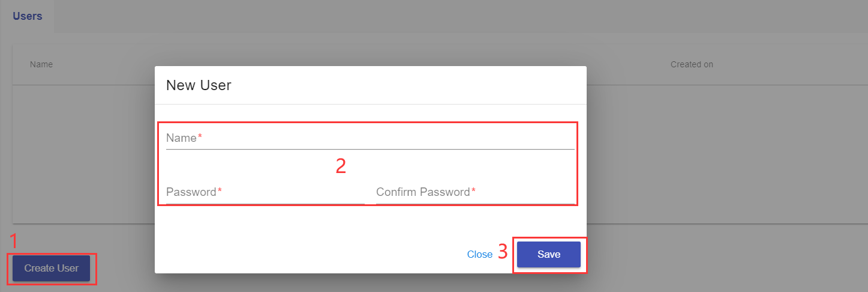The image size is (868, 292).
Task: Click the Create User button
Action: (x=52, y=268)
